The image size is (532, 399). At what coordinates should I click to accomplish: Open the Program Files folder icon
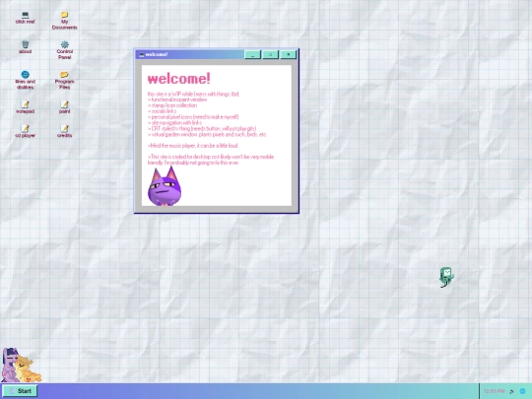(x=64, y=80)
